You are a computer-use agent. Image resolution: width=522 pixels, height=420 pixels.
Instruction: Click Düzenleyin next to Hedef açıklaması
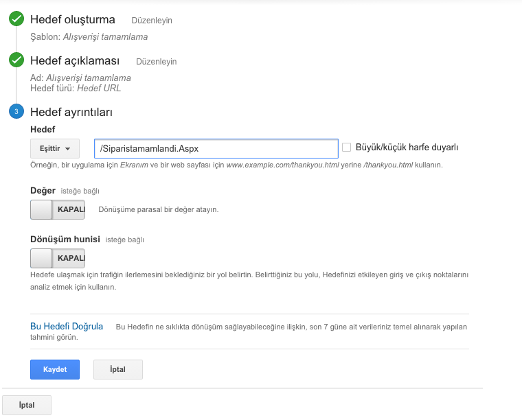point(157,62)
